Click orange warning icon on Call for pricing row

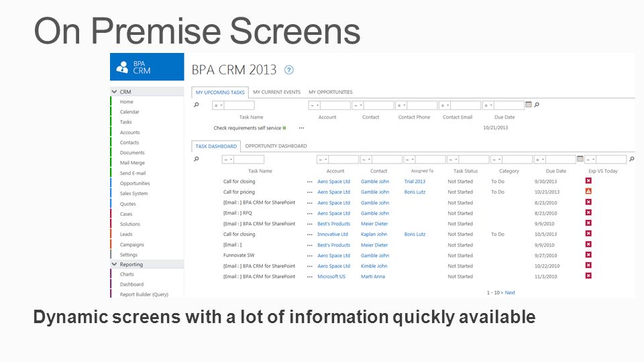(x=588, y=191)
